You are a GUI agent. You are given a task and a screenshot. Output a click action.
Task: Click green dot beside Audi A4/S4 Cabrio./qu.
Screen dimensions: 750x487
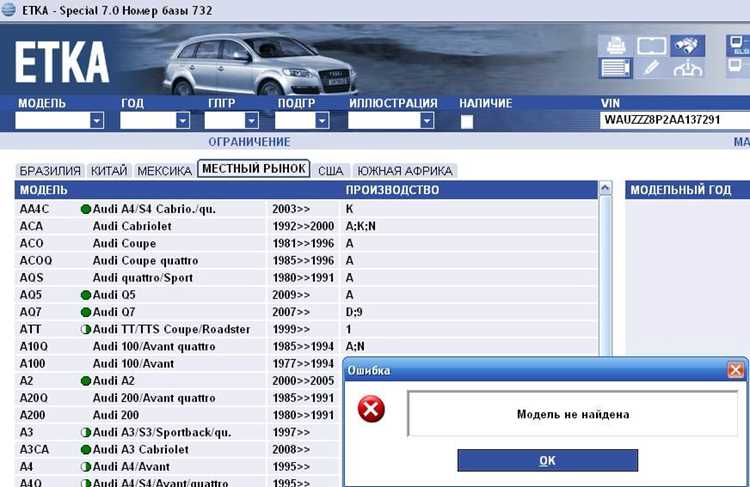click(86, 209)
